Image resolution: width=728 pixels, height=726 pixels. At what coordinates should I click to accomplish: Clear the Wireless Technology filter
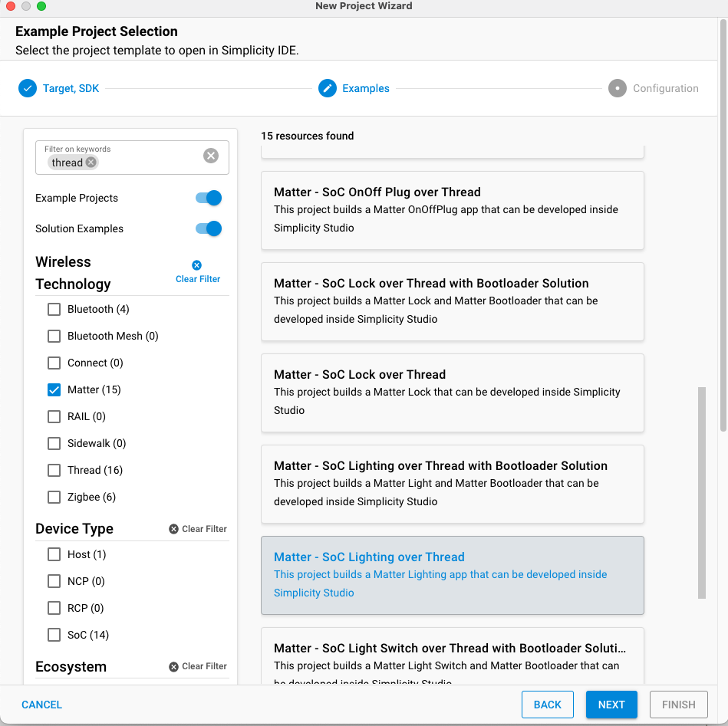[x=197, y=272]
